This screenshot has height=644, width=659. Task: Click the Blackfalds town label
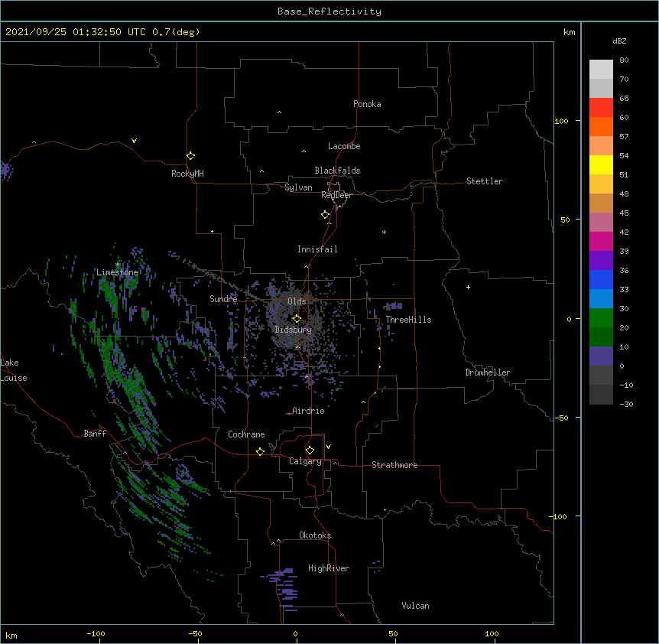tap(337, 171)
